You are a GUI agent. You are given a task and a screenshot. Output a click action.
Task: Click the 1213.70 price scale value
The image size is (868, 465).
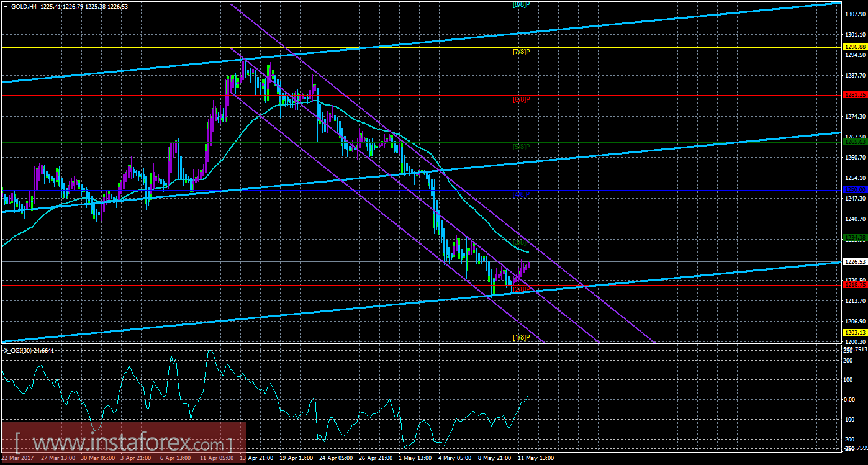coord(854,300)
